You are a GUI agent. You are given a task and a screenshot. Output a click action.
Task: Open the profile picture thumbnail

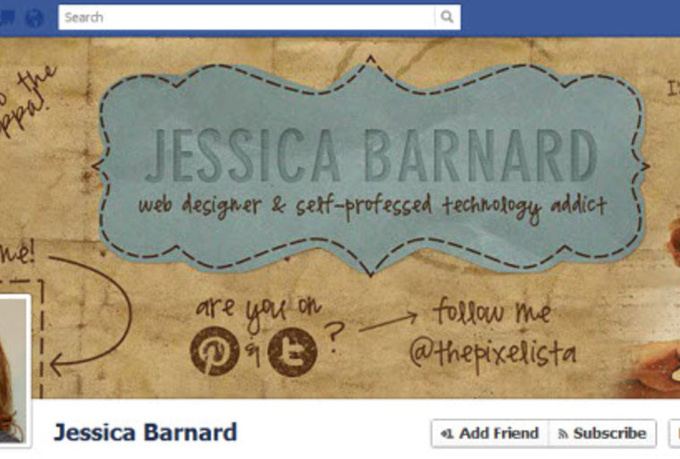pos(14,371)
